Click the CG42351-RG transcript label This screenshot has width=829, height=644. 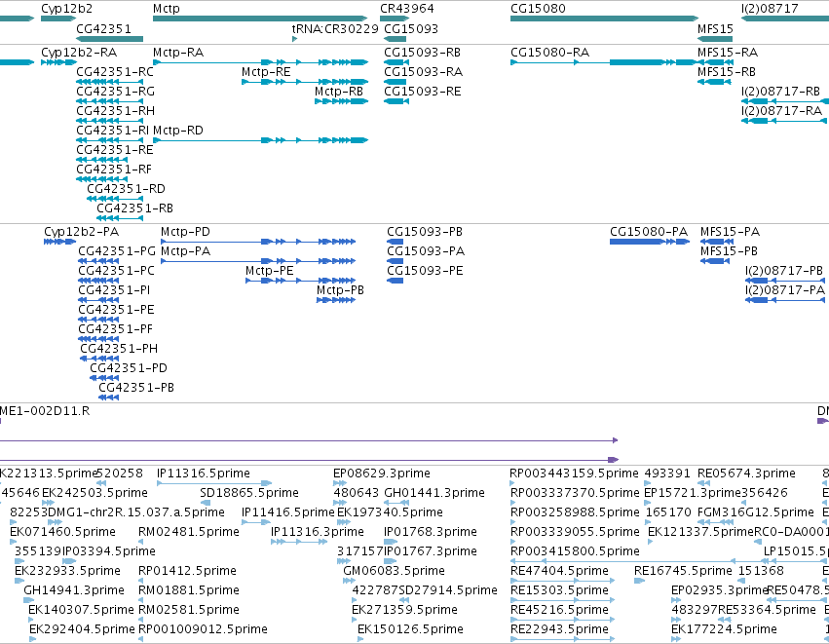click(115, 92)
